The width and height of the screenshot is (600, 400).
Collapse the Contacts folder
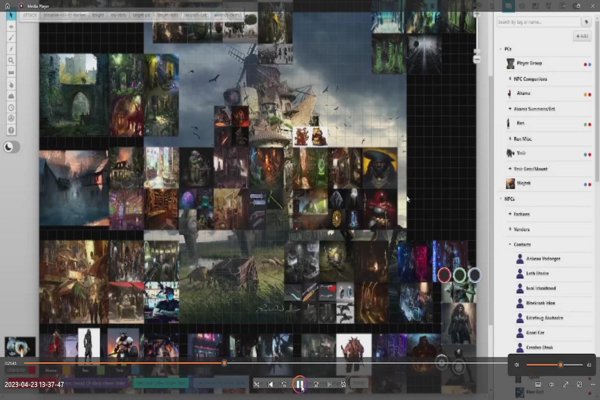(510, 244)
